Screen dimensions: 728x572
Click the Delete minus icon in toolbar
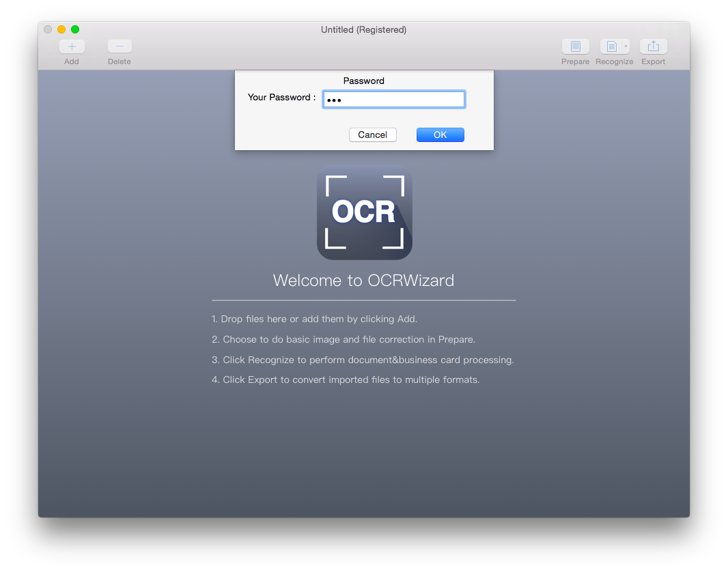point(120,46)
